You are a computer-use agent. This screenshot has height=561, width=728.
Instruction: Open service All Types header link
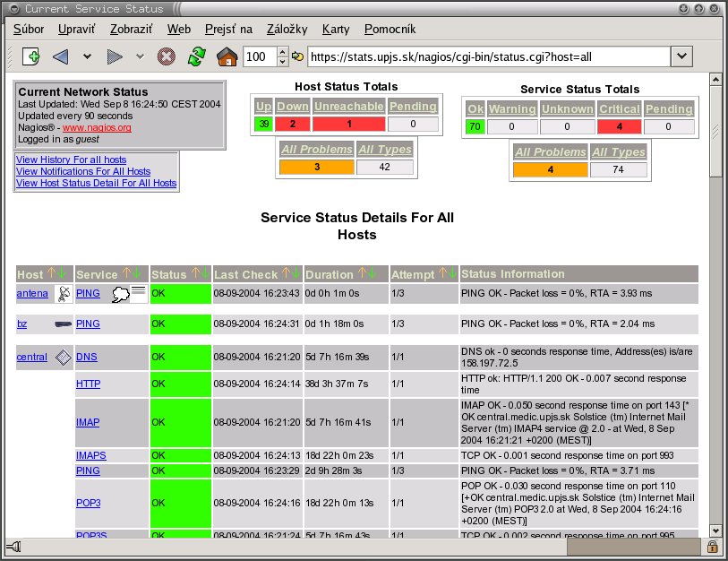coord(619,152)
